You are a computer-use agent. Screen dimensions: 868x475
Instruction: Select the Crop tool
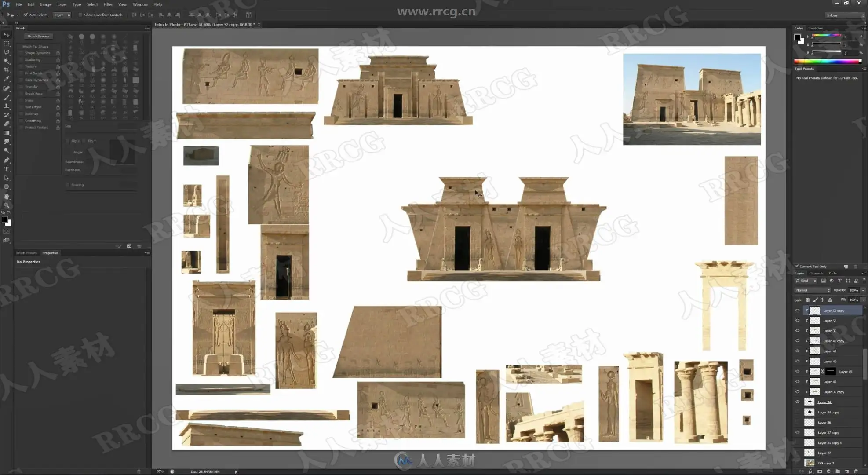coord(6,70)
